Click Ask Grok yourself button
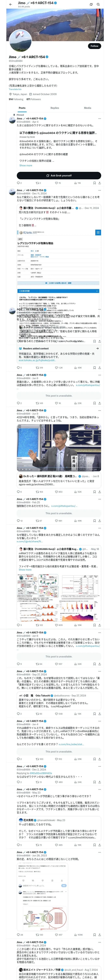 [x=59, y=175]
